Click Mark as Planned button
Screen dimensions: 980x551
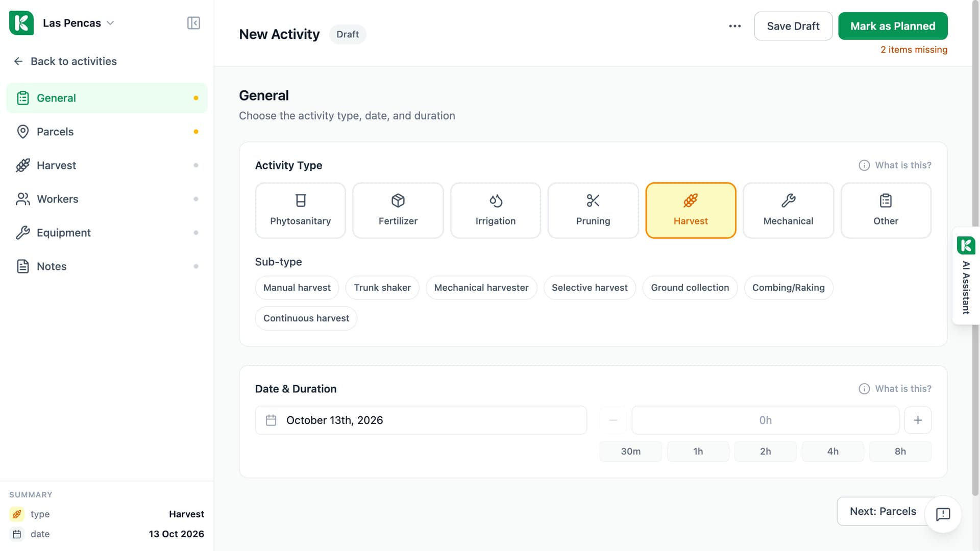[893, 26]
